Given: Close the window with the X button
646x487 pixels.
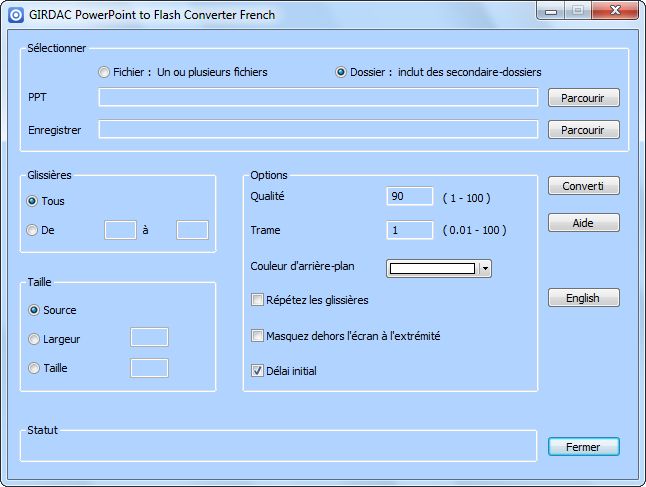Looking at the screenshot, I should click(615, 10).
